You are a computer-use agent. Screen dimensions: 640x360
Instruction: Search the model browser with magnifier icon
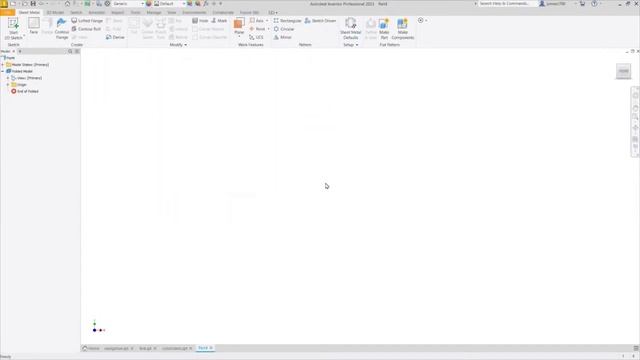[x=70, y=51]
